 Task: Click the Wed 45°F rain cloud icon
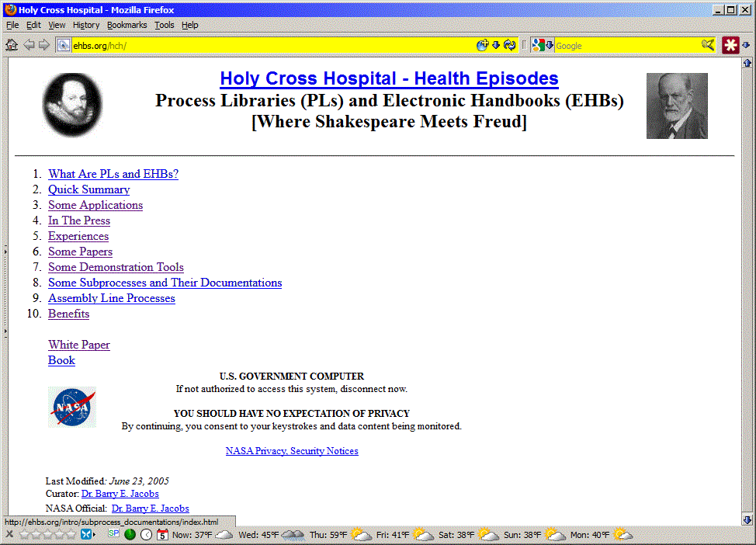pos(293,534)
